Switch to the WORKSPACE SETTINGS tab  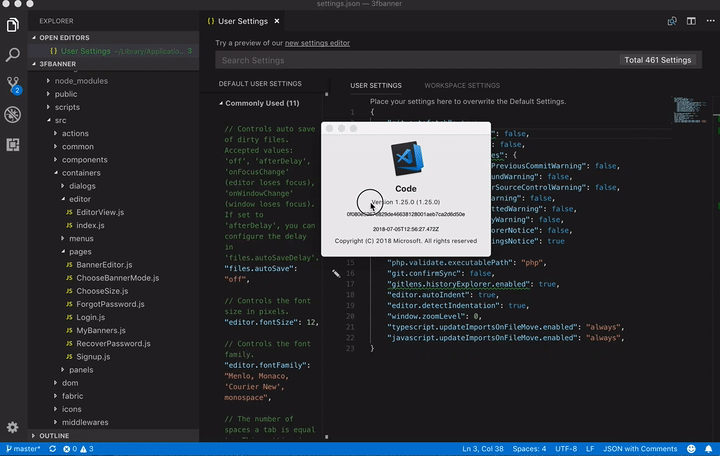[462, 85]
